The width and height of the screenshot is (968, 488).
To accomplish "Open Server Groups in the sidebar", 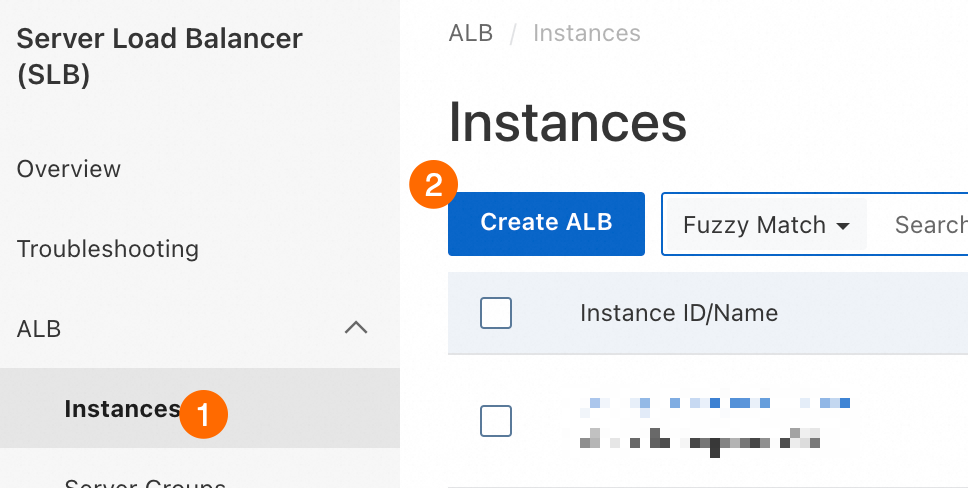I will (x=144, y=482).
